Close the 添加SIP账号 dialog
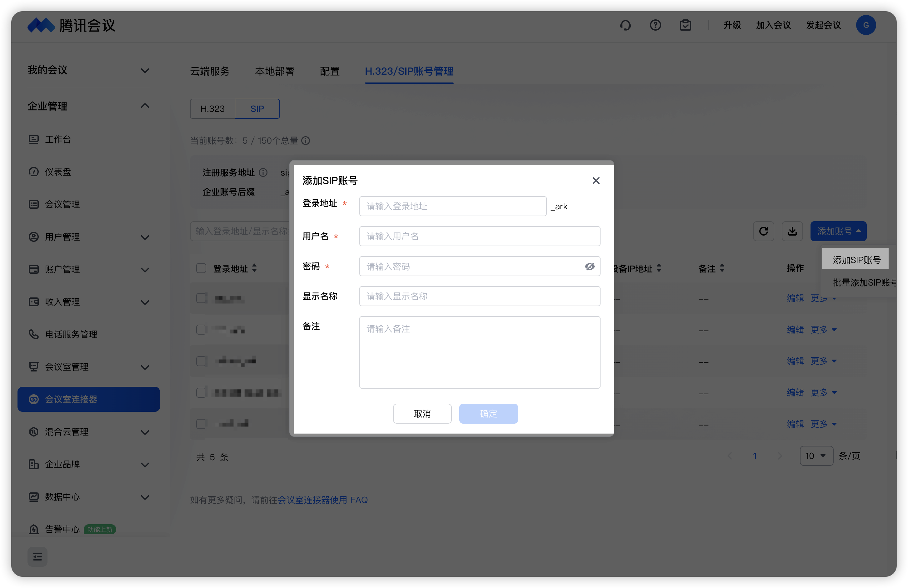Image resolution: width=908 pixels, height=588 pixels. (596, 181)
